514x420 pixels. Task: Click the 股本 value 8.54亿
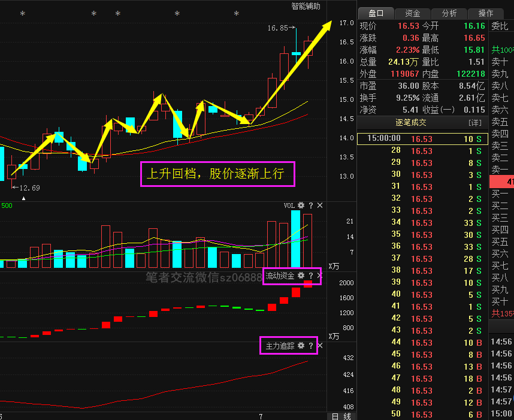[472, 86]
